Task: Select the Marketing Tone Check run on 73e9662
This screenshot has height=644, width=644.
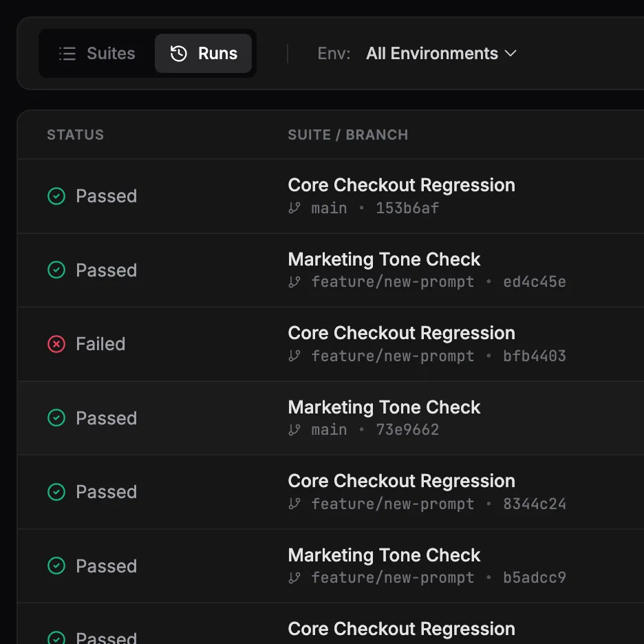Action: pos(384,407)
